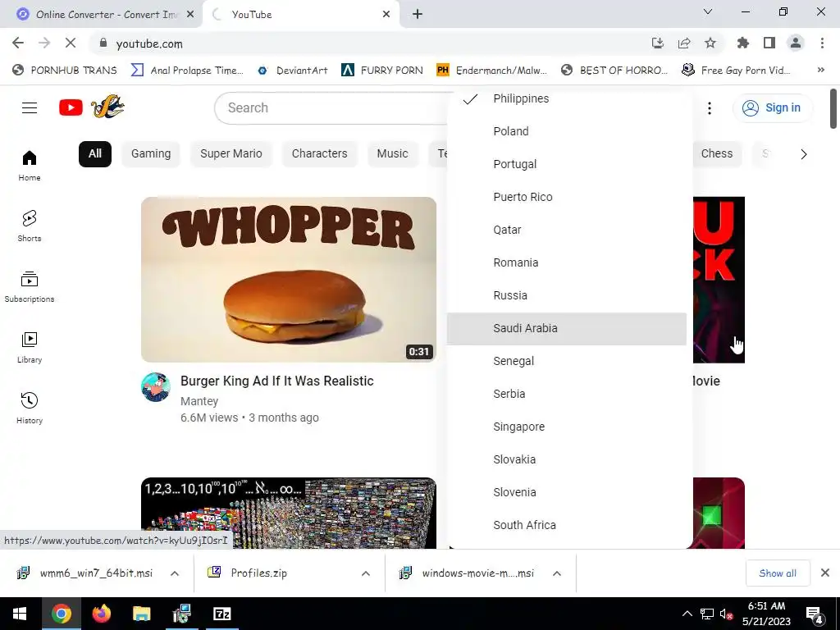Viewport: 840px width, 630px height.
Task: Open the YouTube hamburger guide menu
Action: (x=30, y=107)
